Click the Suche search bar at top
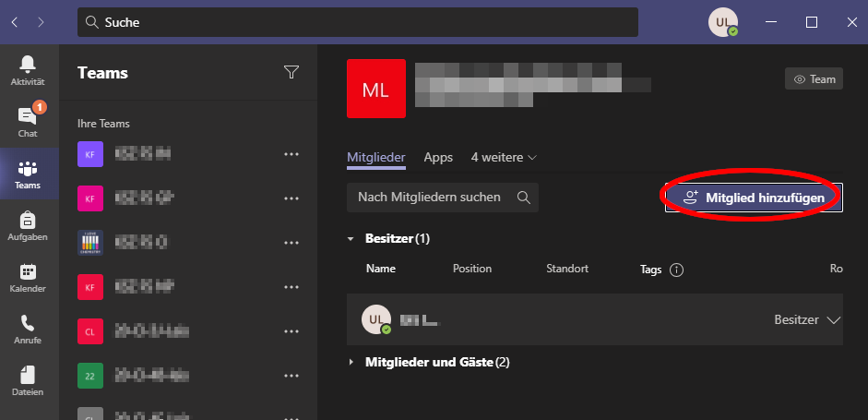The image size is (868, 420). pos(358,22)
